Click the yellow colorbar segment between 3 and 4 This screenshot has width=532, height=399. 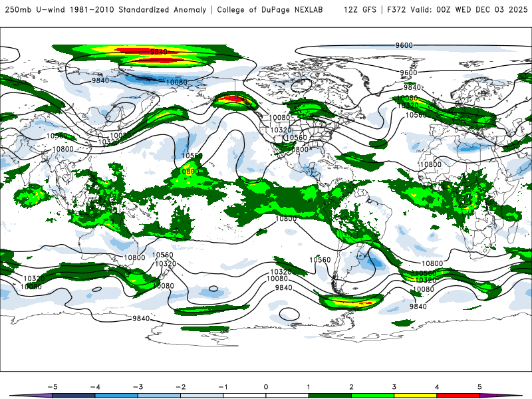click(416, 396)
